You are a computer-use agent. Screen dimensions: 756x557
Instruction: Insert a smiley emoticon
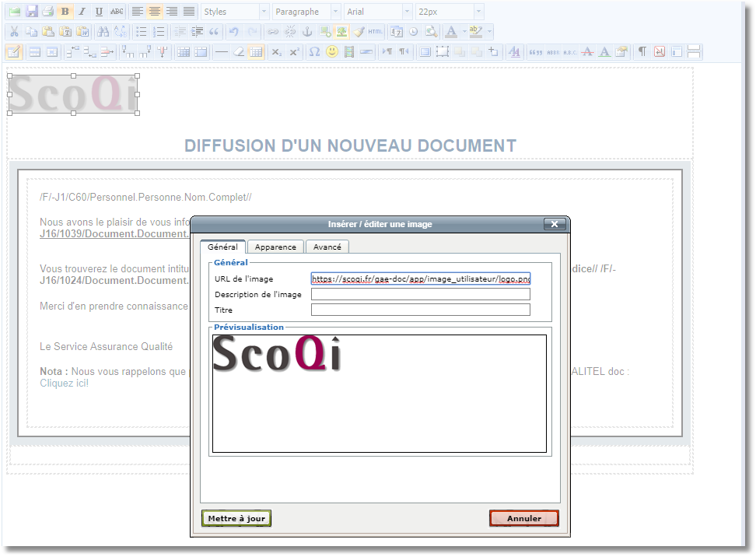pyautogui.click(x=332, y=52)
